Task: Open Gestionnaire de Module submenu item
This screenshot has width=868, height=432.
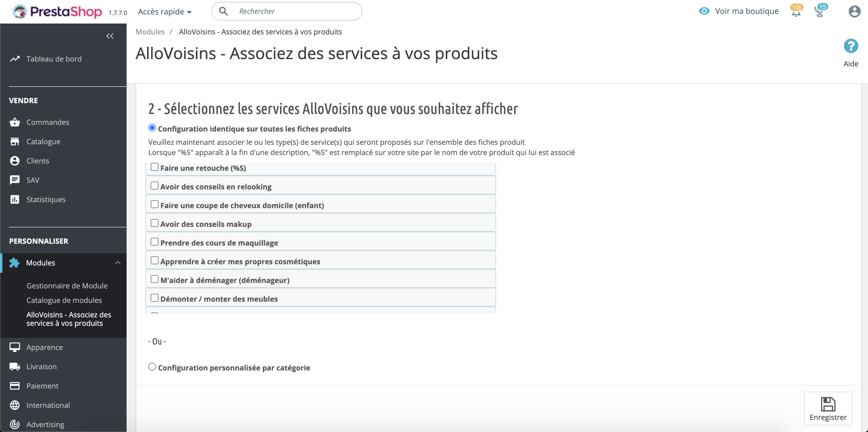Action: [67, 286]
